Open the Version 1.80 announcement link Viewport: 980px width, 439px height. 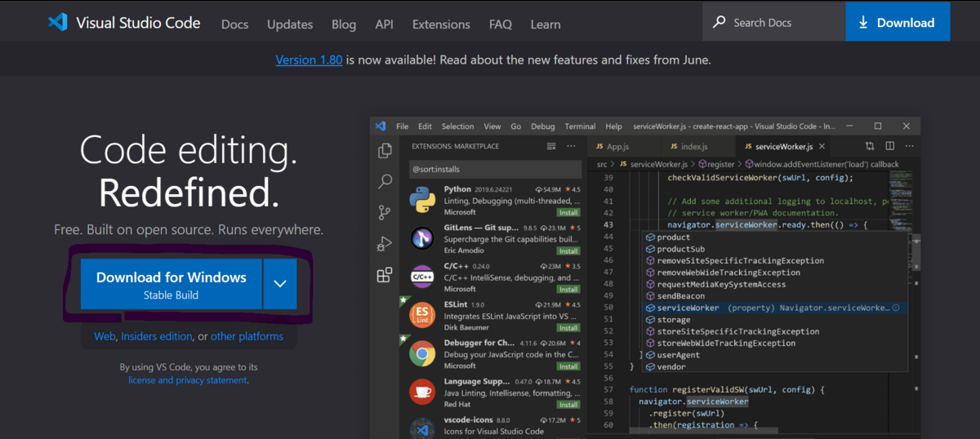309,60
